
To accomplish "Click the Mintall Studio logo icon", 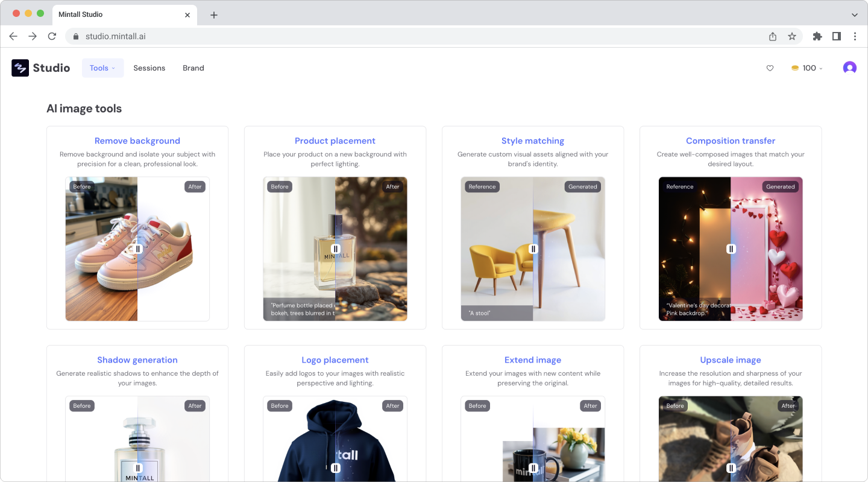I will coord(20,68).
